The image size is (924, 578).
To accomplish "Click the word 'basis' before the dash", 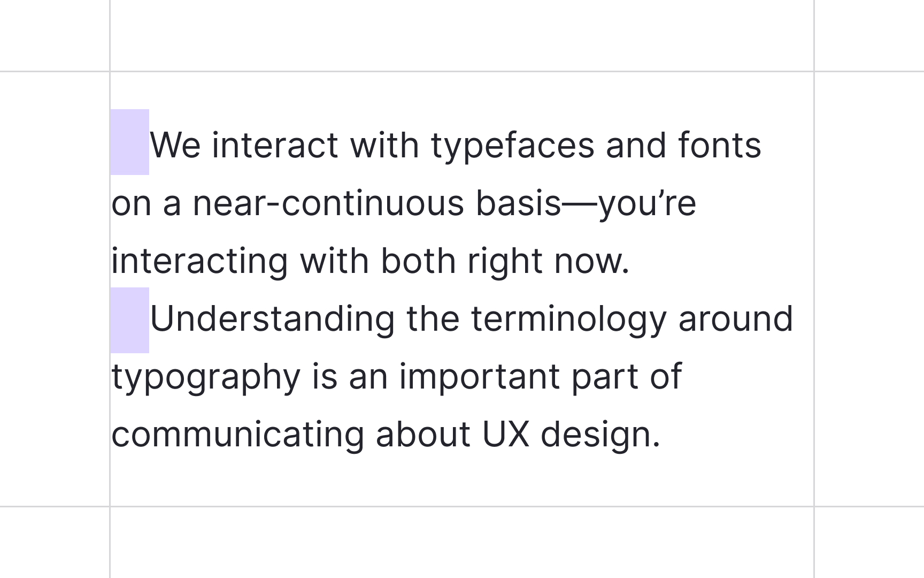I will click(x=519, y=203).
